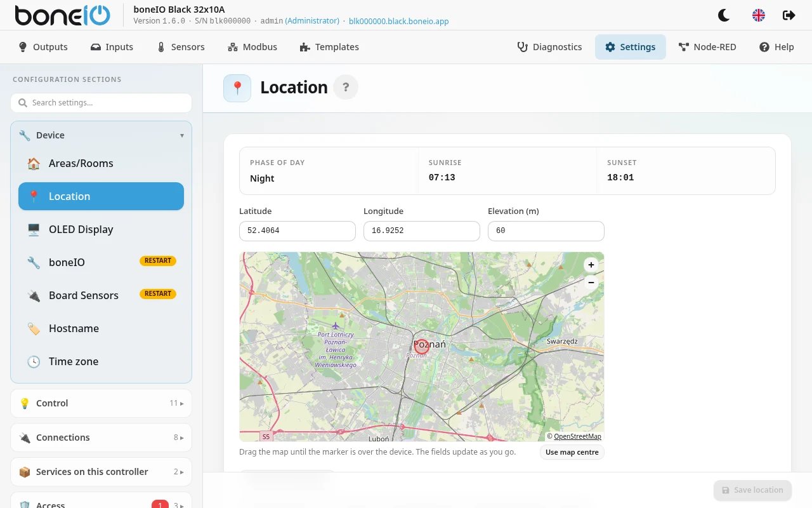Open Diagnostics page

click(550, 47)
